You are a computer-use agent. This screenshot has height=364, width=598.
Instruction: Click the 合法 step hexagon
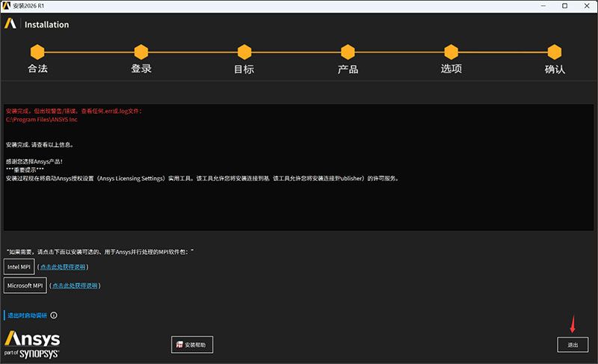coord(37,52)
